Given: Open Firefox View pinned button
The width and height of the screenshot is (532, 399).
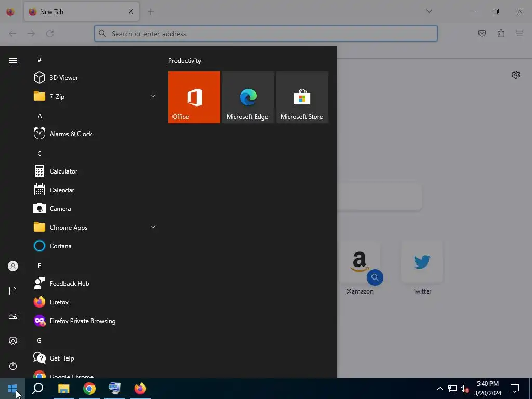Looking at the screenshot, I should (x=10, y=11).
